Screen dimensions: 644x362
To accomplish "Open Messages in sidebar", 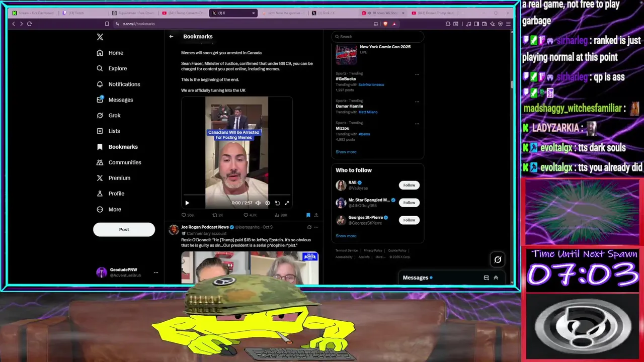I will pos(115,100).
